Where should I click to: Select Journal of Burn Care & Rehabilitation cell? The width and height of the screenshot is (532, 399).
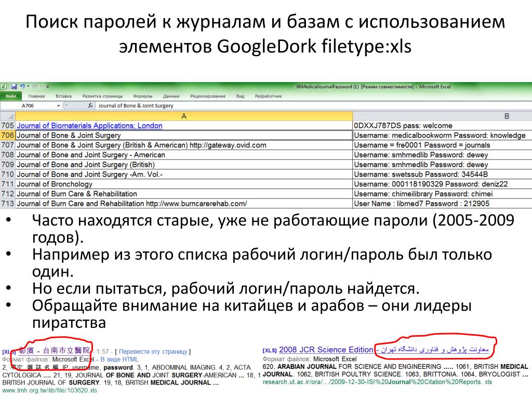[184, 194]
